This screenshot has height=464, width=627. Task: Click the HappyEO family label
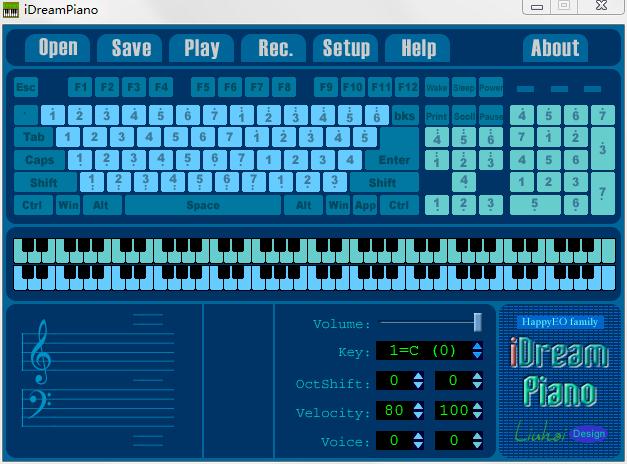(560, 322)
